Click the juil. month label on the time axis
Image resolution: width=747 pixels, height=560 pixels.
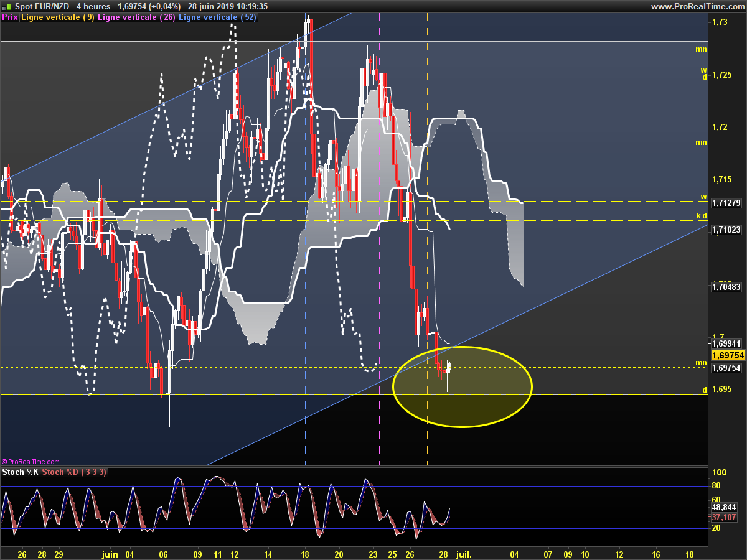coord(464,553)
